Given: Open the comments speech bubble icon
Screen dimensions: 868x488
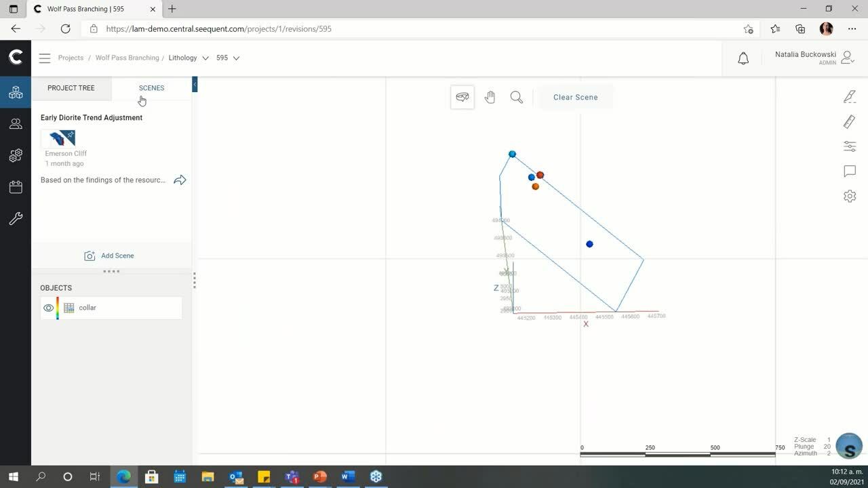Looking at the screenshot, I should (850, 171).
